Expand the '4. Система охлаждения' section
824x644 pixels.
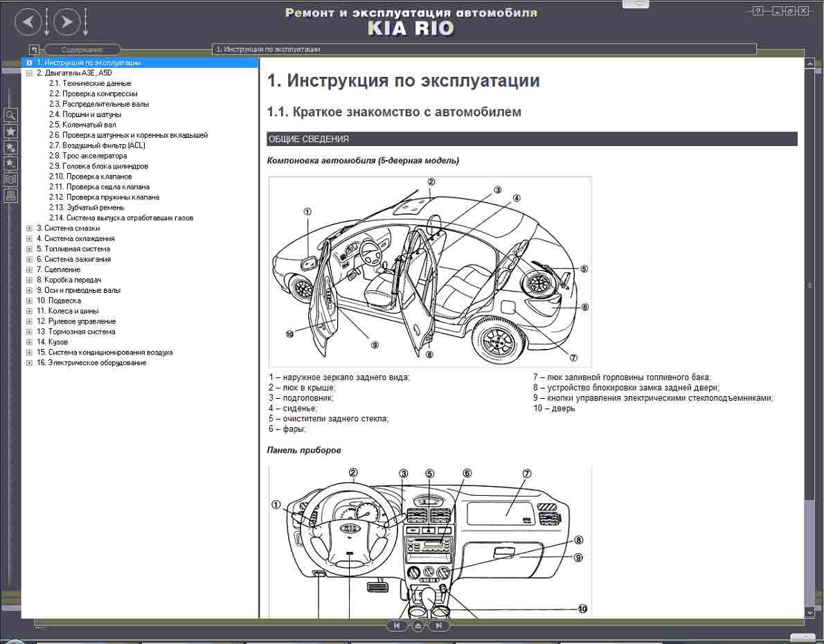[x=29, y=239]
